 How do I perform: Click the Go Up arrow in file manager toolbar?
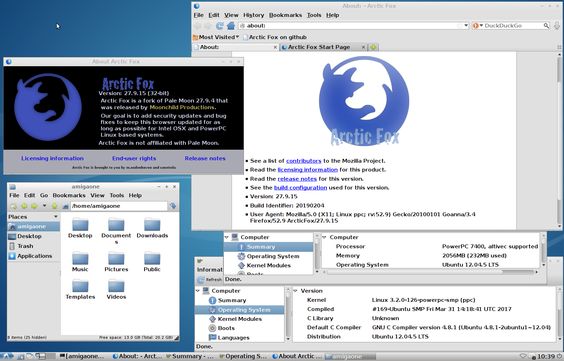[x=54, y=206]
